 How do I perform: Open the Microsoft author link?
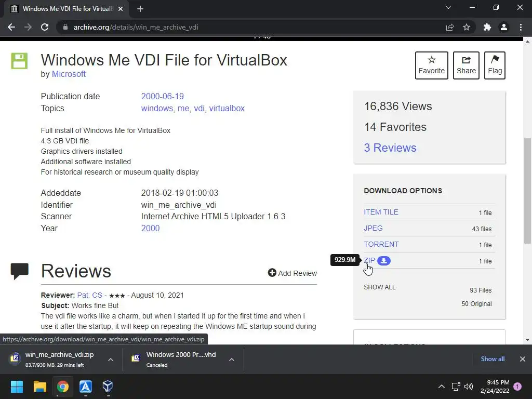(x=69, y=74)
